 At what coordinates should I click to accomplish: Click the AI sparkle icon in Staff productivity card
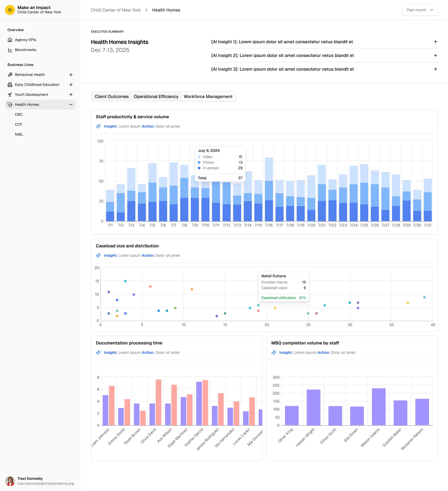tap(98, 126)
